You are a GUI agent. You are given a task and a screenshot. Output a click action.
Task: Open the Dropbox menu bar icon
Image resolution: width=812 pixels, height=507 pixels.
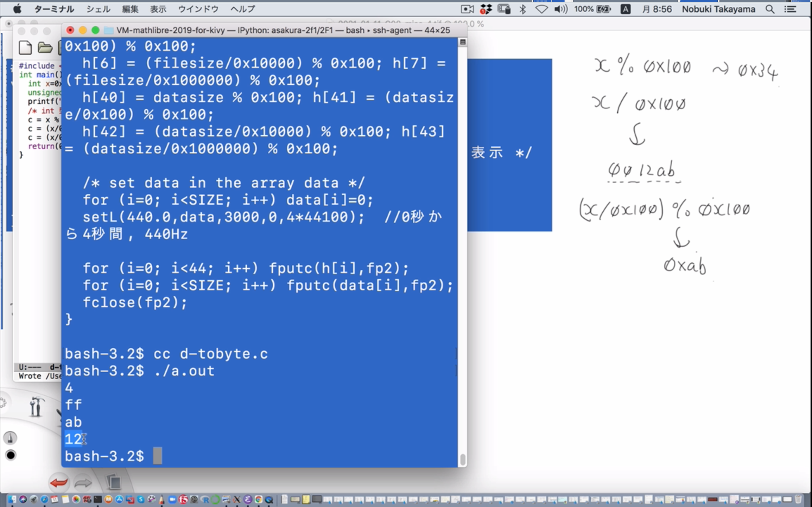point(486,9)
